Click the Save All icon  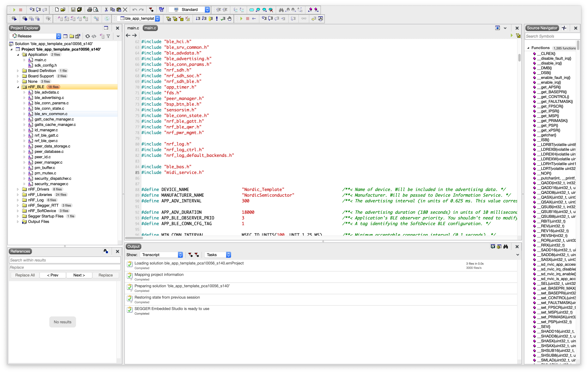click(x=79, y=10)
